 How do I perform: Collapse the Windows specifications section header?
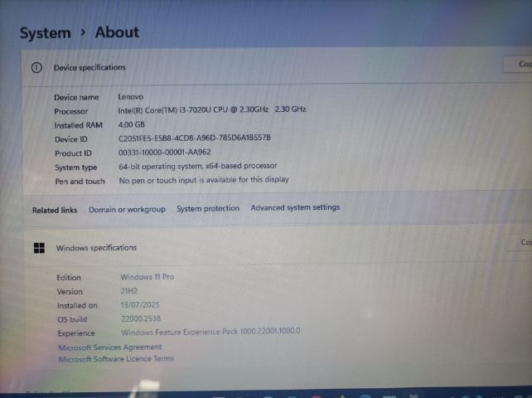(x=278, y=246)
